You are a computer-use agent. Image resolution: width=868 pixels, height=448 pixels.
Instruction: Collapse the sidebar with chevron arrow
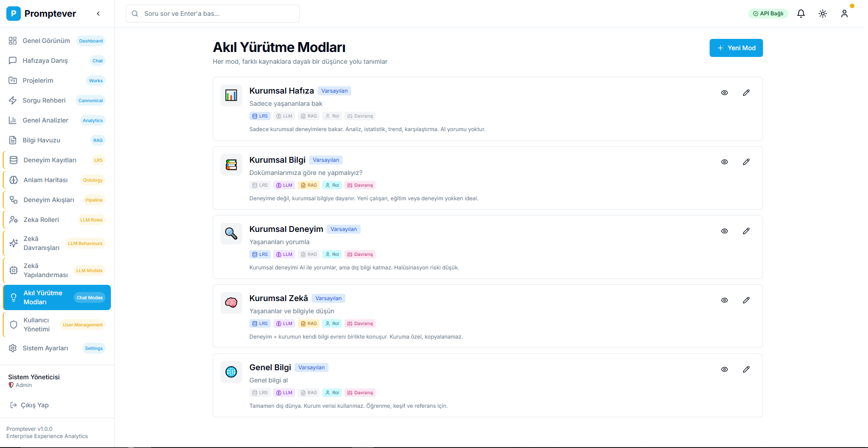(x=98, y=14)
